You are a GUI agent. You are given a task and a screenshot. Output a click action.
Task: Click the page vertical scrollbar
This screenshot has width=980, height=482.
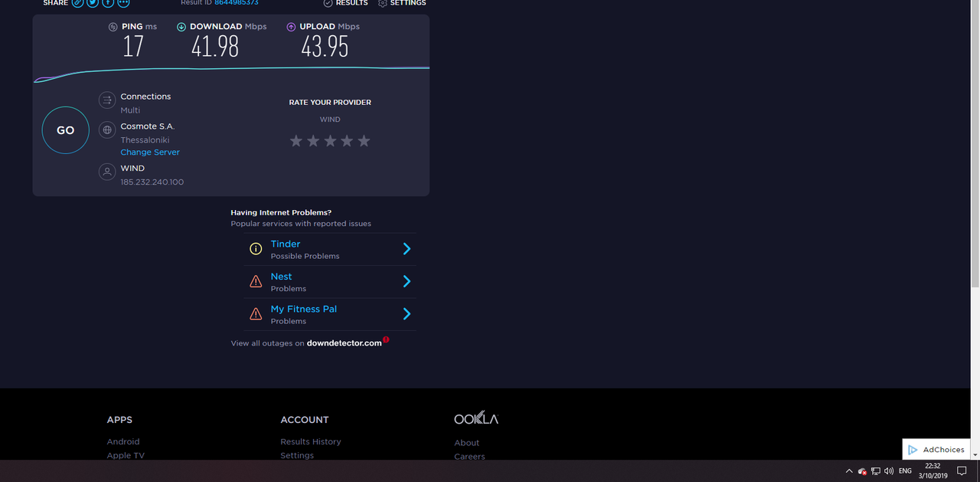(975, 142)
